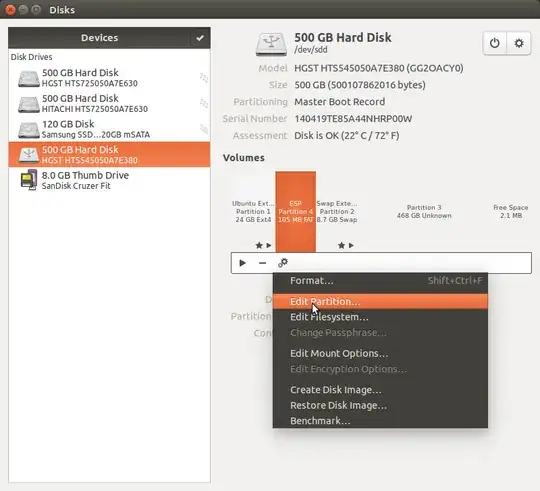Choose Edit Filesystem... menu item
This screenshot has height=491, width=540.
tap(380, 317)
